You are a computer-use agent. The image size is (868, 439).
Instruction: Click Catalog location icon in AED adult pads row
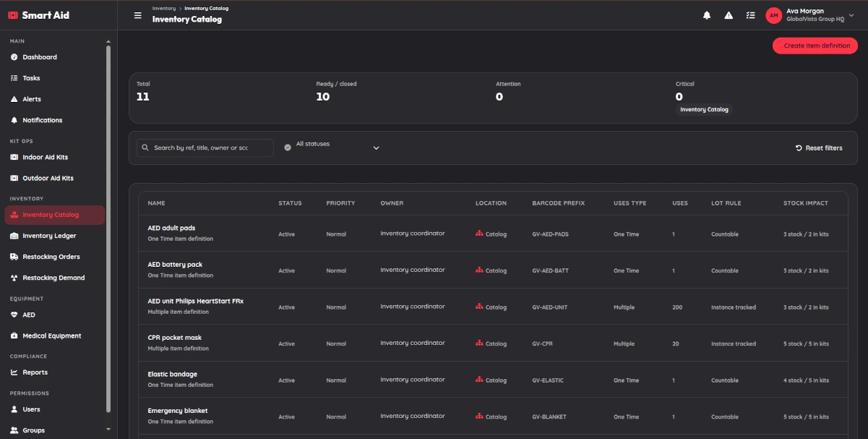[x=479, y=234]
